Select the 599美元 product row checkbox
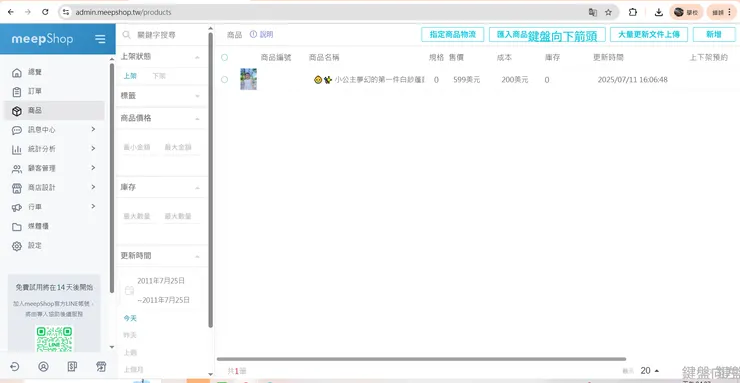Viewport: 740px width, 383px height. coord(225,80)
